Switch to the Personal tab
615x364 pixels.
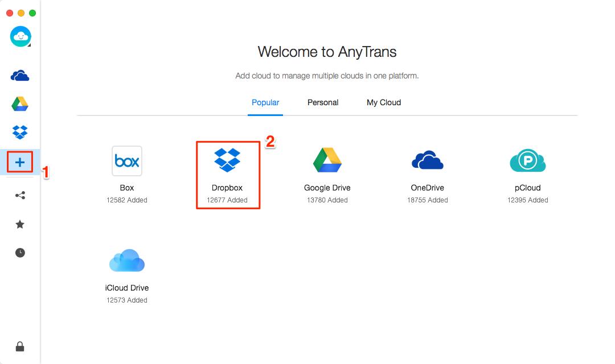click(323, 102)
